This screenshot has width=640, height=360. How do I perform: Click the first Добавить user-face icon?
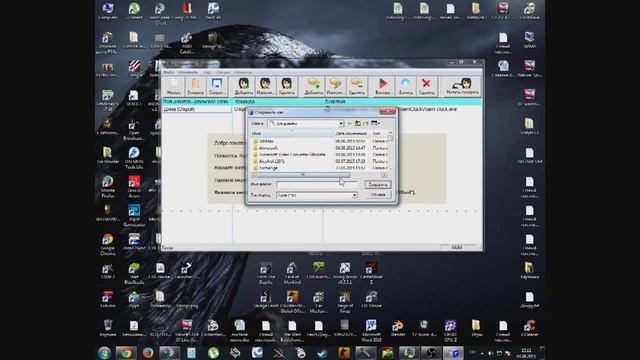(244, 86)
